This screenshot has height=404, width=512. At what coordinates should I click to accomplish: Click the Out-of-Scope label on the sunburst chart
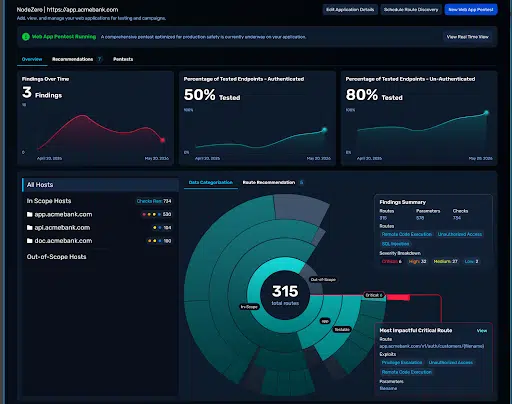[x=323, y=280]
